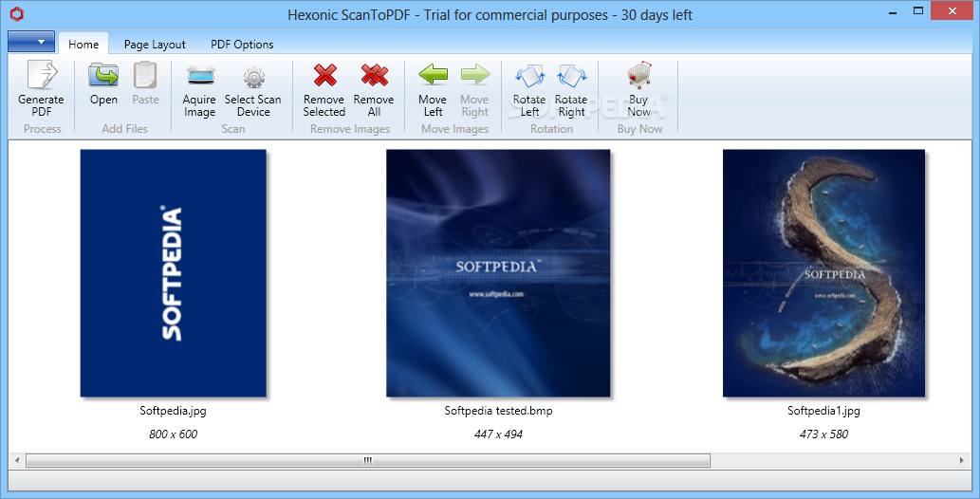Click the Softpedia1.jpg file name label
This screenshot has height=499, width=980.
coord(823,411)
